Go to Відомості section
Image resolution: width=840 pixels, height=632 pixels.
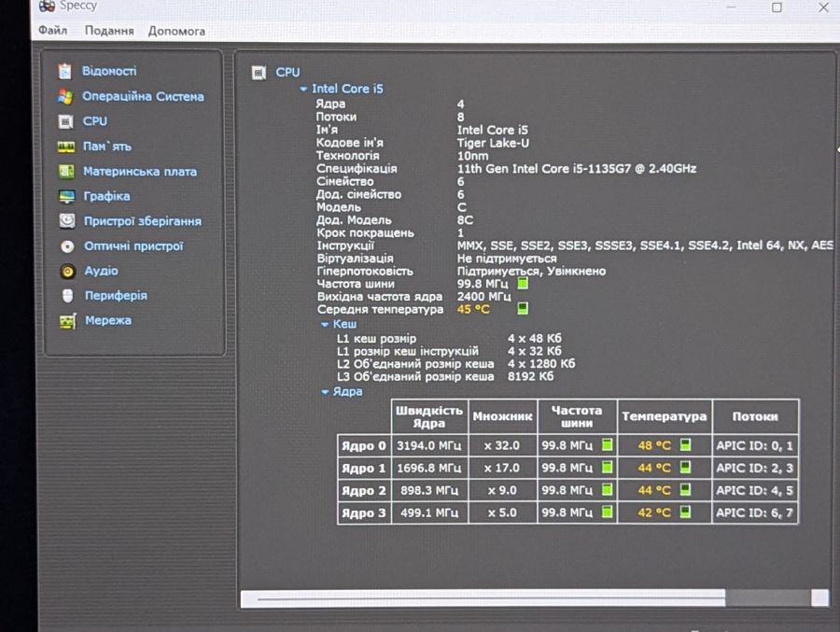click(109, 71)
